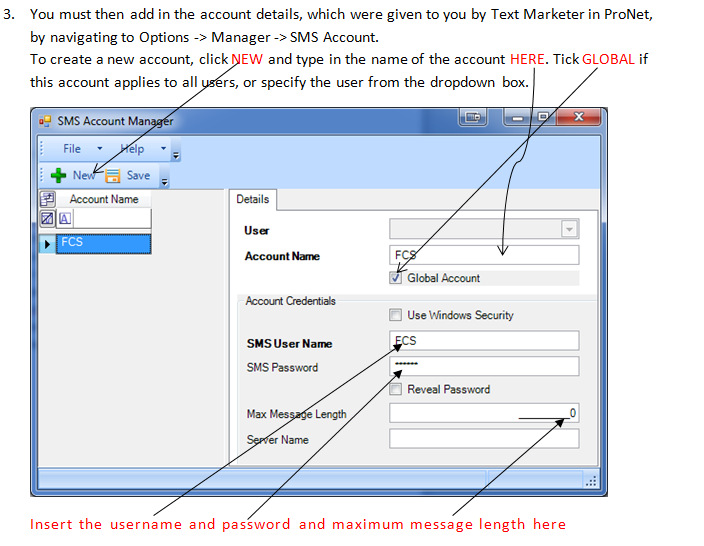Click the Save disk icon
Screen dimensions: 704x546
pos(114,176)
